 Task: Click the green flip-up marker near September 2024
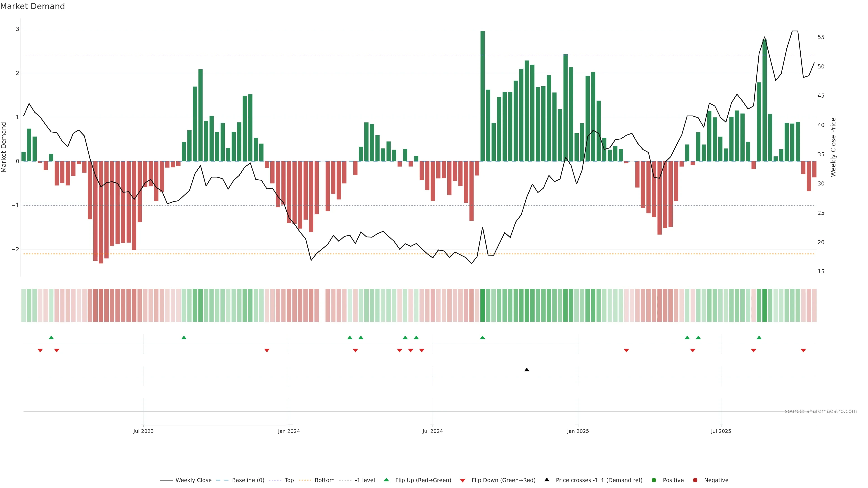(483, 338)
